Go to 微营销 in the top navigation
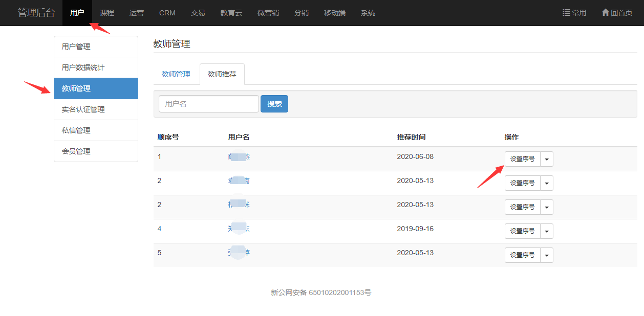 click(x=268, y=13)
